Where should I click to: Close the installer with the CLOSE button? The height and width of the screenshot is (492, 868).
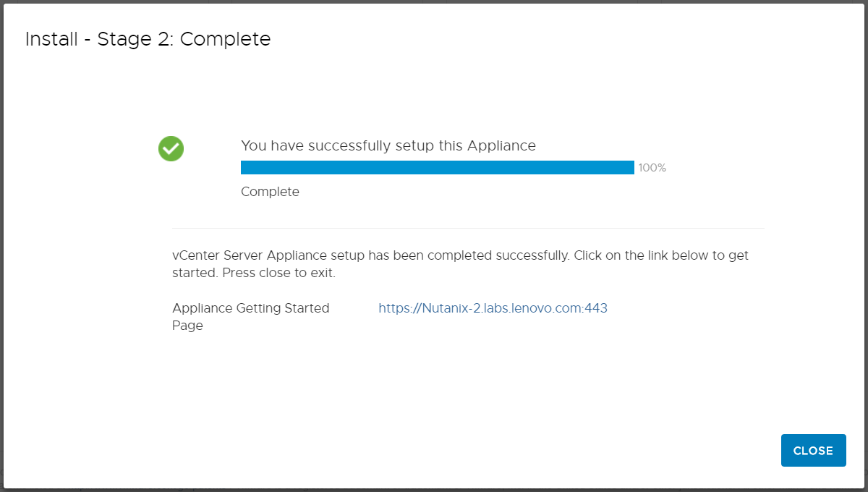(813, 450)
